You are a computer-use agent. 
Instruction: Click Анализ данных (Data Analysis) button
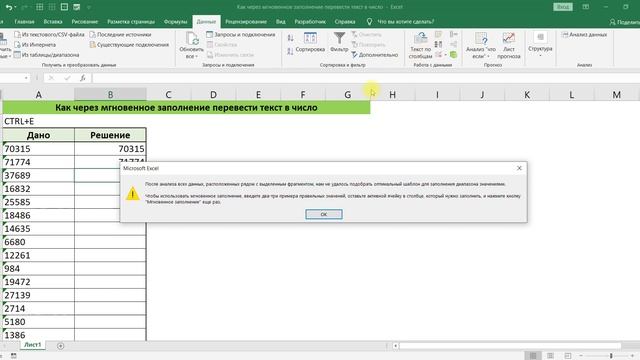pyautogui.click(x=584, y=35)
